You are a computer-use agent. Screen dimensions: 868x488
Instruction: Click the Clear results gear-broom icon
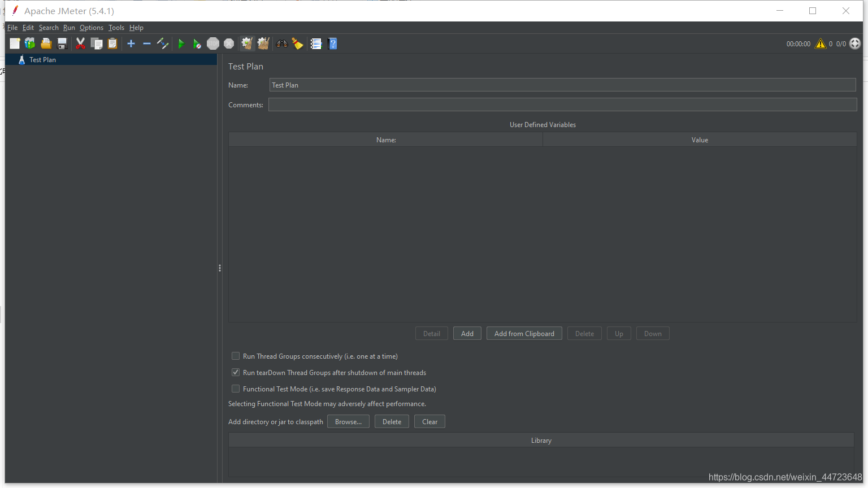pyautogui.click(x=247, y=43)
